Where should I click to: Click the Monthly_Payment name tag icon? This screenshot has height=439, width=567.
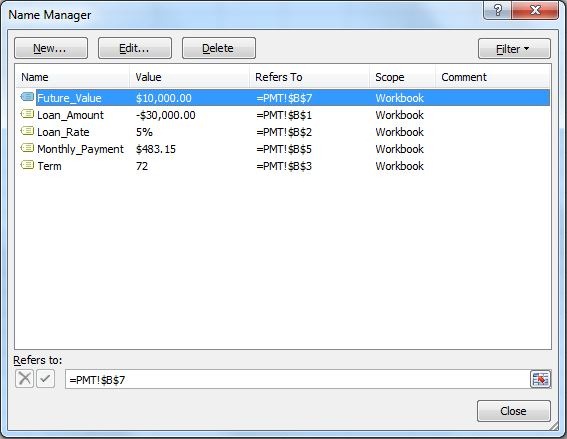point(27,148)
